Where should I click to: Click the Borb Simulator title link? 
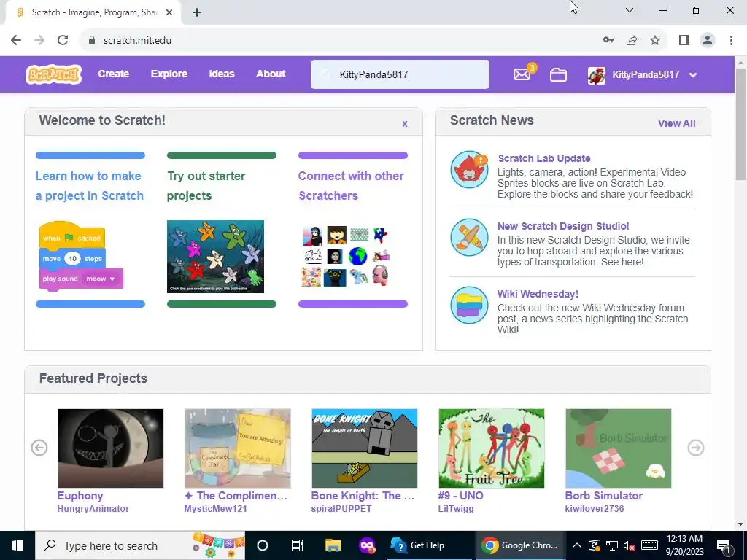[603, 496]
